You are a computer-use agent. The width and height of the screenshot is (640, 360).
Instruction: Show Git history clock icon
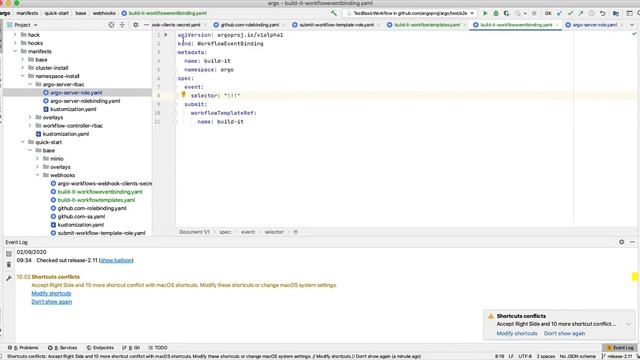591,13
